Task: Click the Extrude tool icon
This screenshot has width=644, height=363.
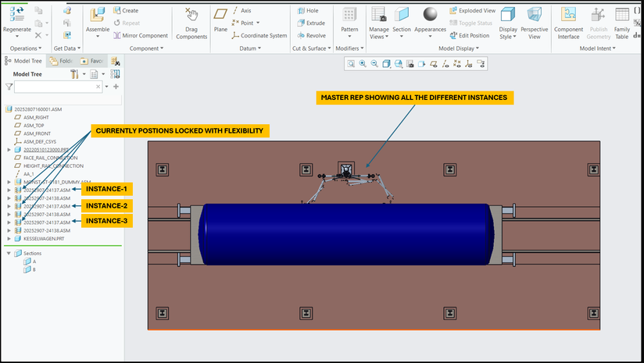Action: click(300, 23)
